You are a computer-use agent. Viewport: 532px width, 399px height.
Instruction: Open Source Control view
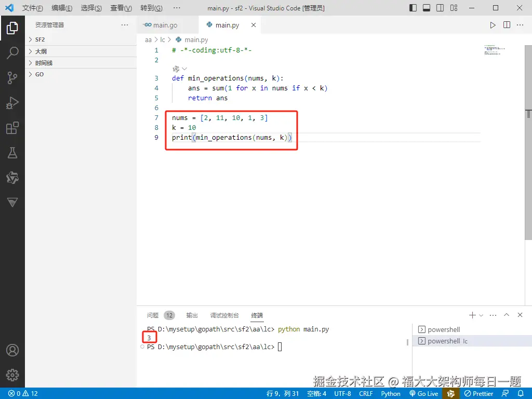coord(12,78)
